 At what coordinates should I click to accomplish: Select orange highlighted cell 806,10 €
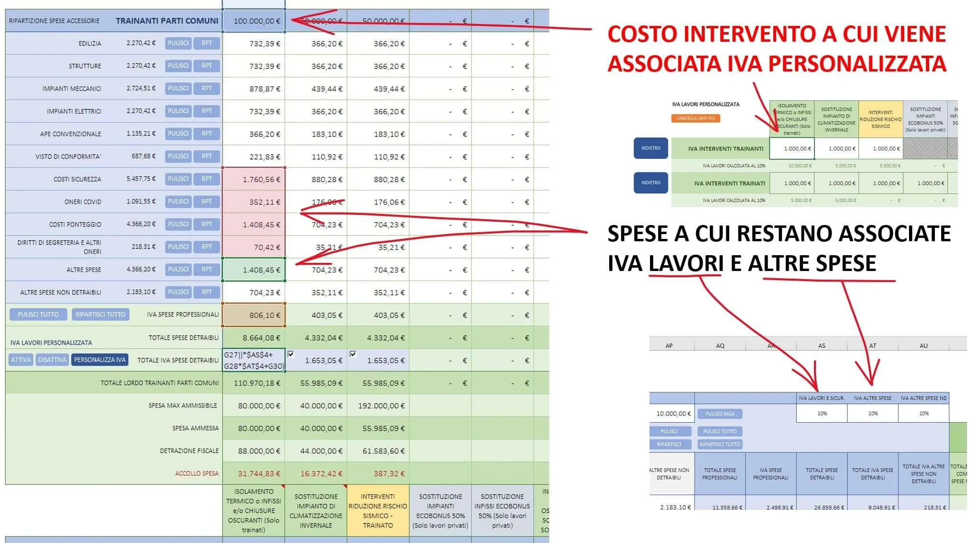click(254, 315)
